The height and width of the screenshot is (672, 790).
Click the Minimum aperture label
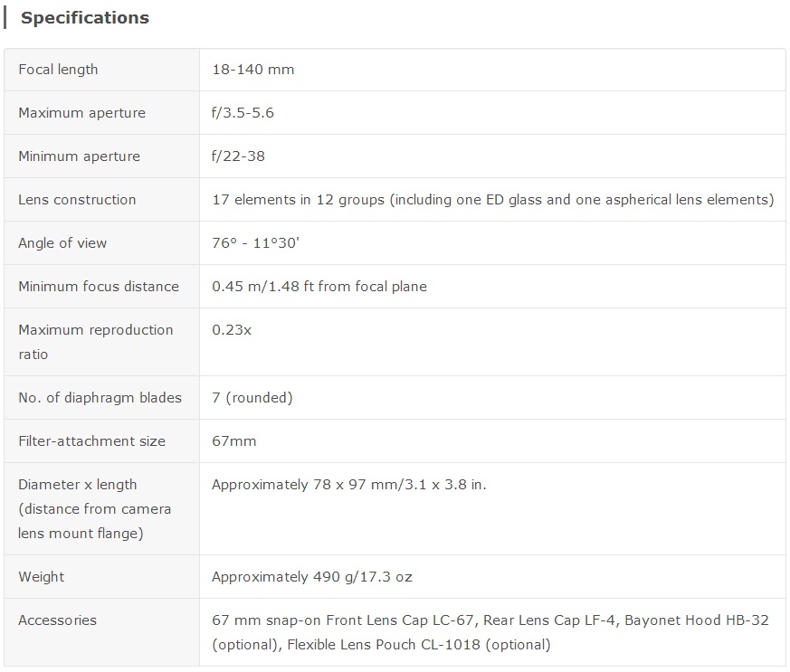[x=79, y=156]
